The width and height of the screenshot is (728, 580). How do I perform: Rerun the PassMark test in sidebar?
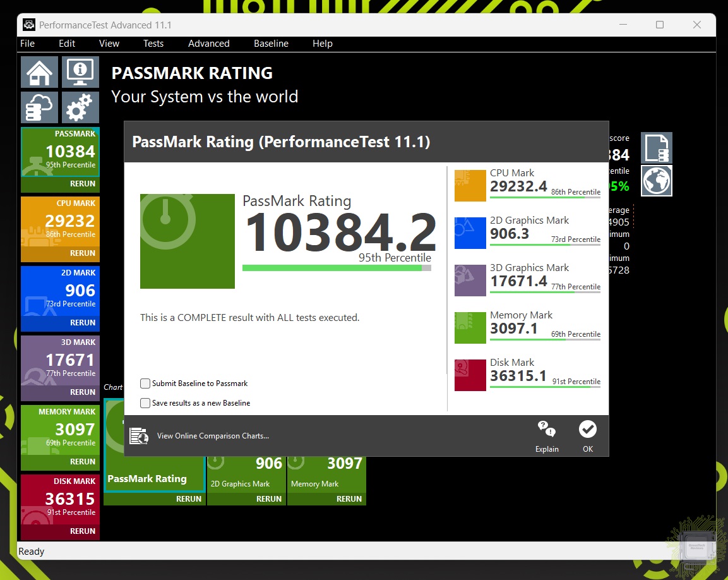pos(83,184)
